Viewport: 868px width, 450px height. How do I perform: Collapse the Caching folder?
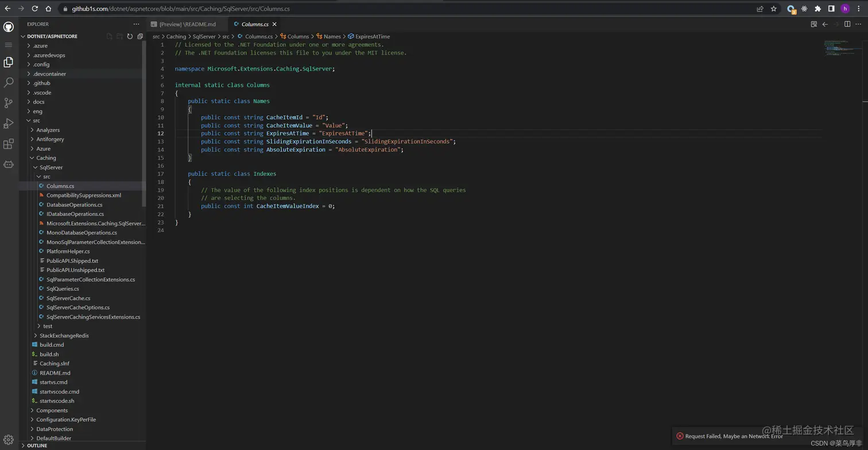tap(46, 158)
